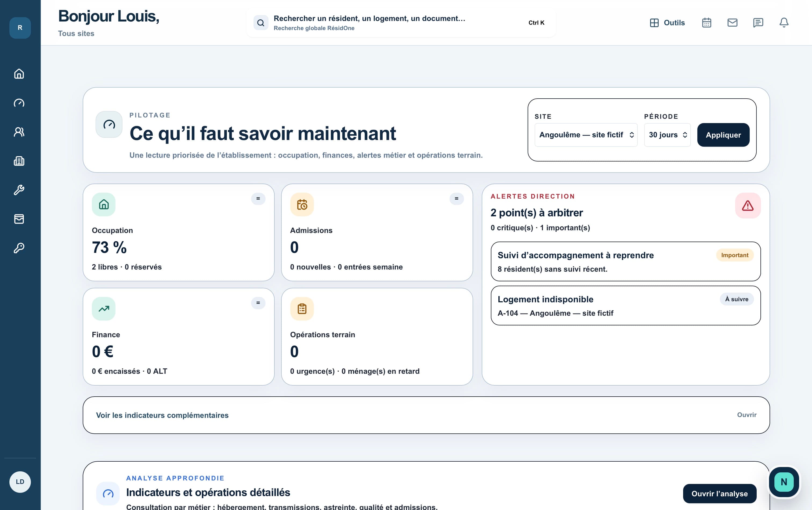
Task: Open the Site dropdown Angoulême — site fictif
Action: point(586,135)
